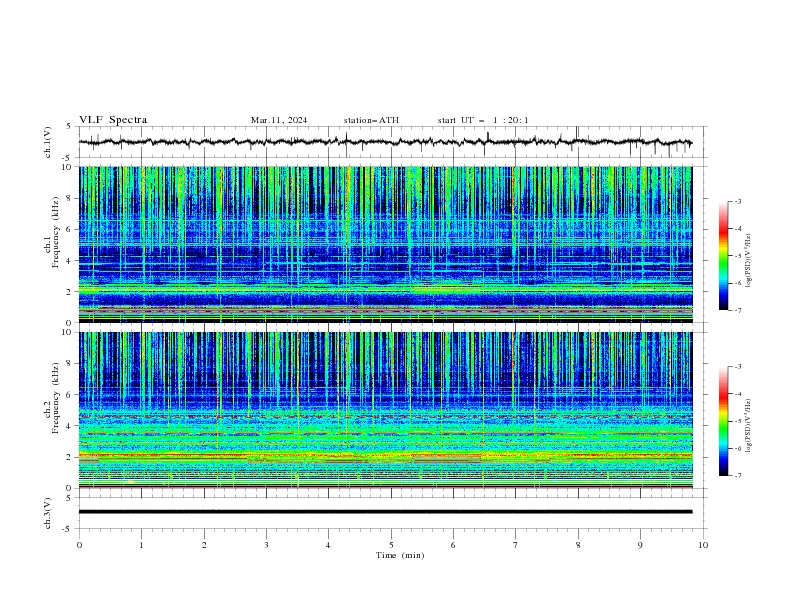Click inside the ch.1 spectrogram panel
The width and height of the screenshot is (792, 612).
click(x=385, y=244)
